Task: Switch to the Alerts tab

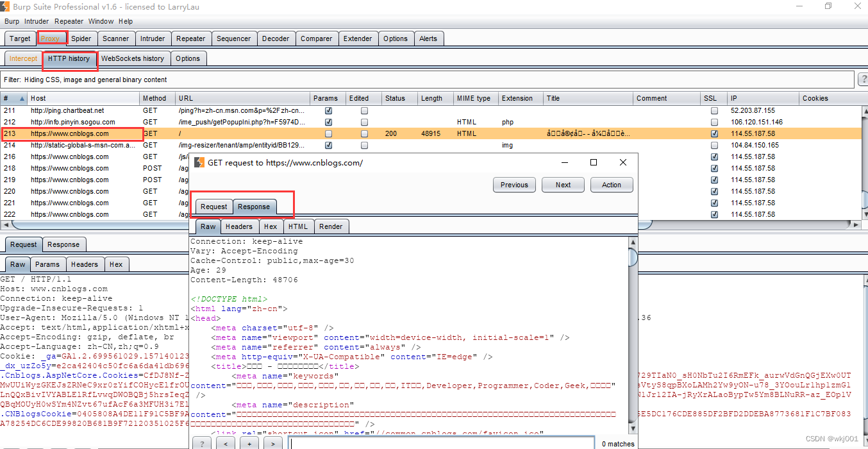Action: pyautogui.click(x=428, y=38)
